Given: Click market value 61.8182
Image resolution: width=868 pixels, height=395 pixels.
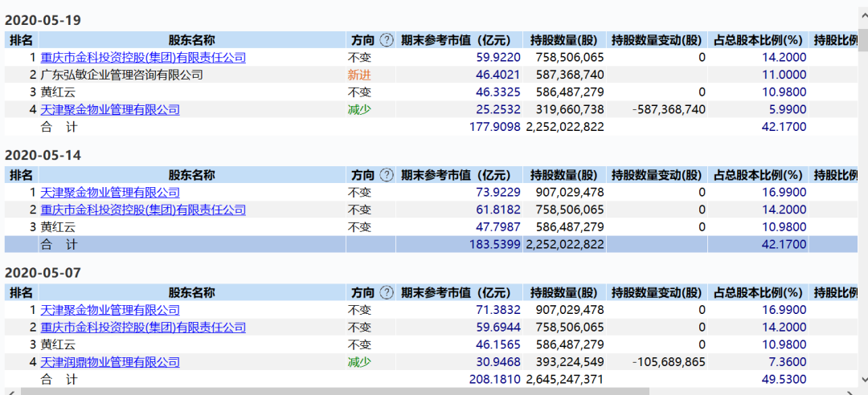Looking at the screenshot, I should click(499, 210).
